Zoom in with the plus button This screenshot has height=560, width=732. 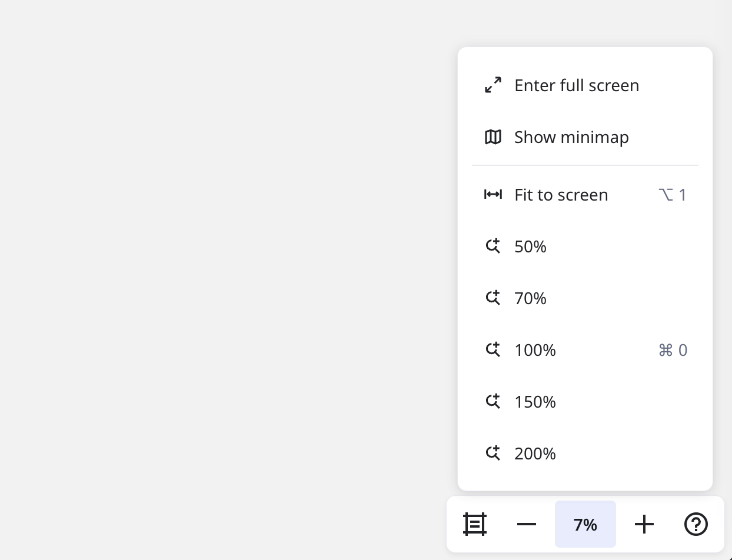(644, 524)
